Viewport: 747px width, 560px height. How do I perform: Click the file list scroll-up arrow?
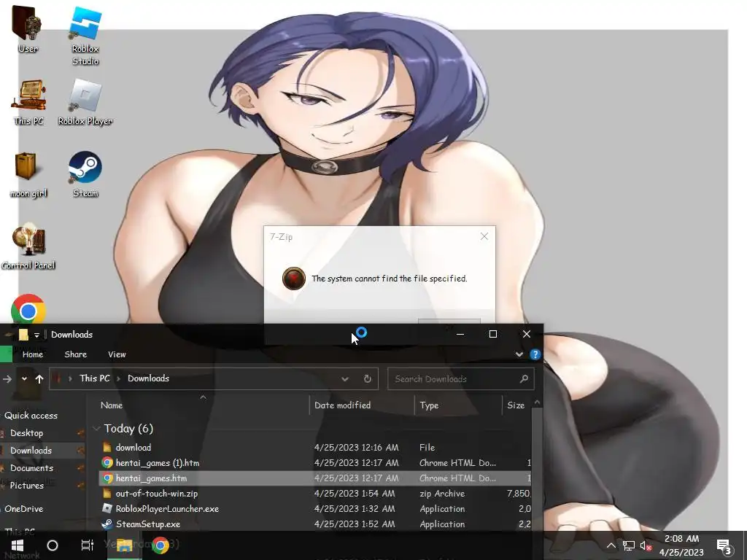click(x=537, y=402)
